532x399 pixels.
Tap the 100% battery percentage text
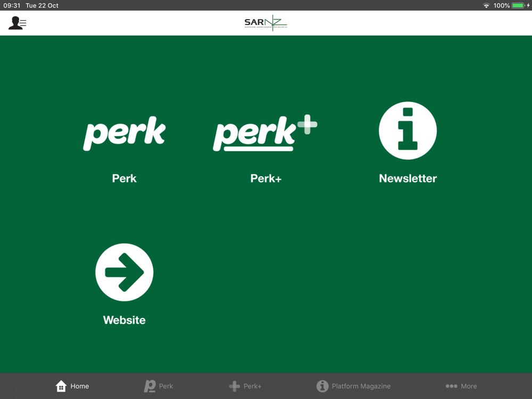click(x=502, y=5)
